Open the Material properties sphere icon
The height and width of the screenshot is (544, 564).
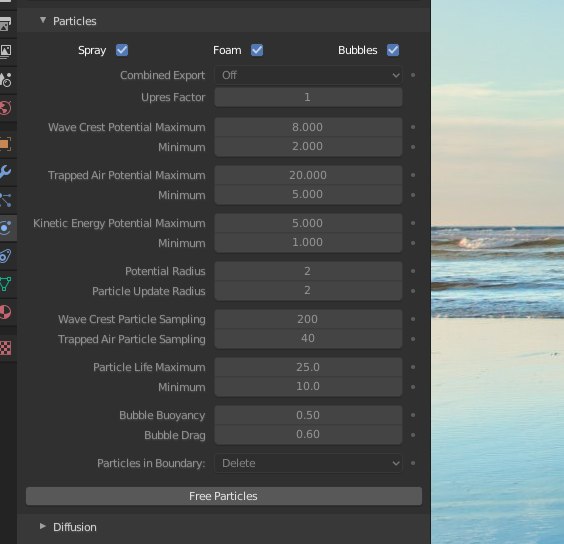5,312
